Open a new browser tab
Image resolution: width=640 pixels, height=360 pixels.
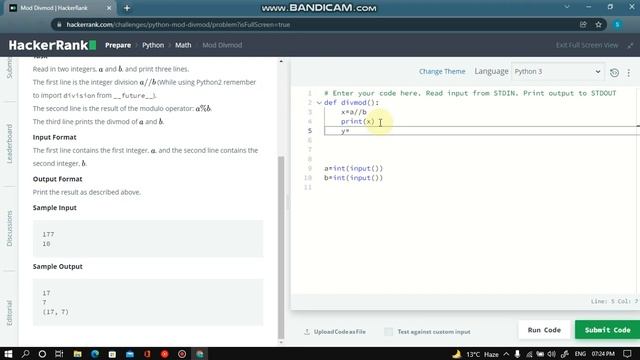click(127, 8)
